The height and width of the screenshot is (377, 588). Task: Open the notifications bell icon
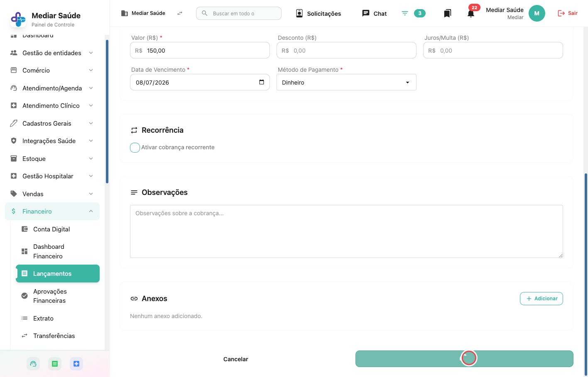point(470,14)
